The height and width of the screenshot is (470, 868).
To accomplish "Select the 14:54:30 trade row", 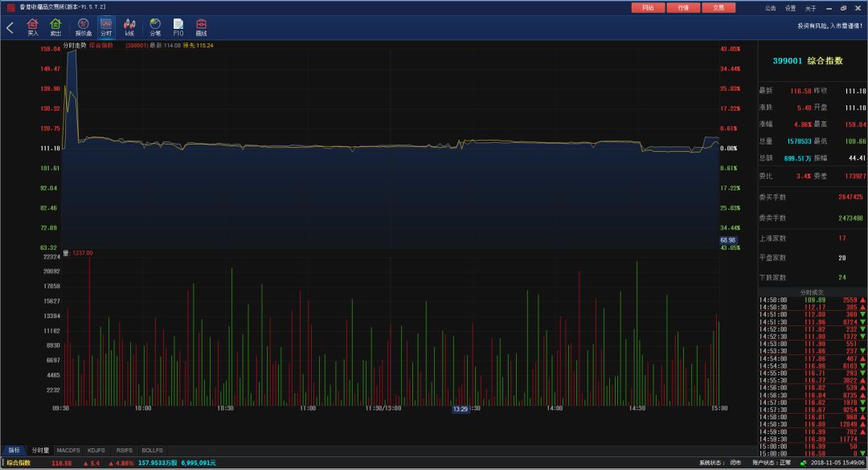I will [812, 366].
